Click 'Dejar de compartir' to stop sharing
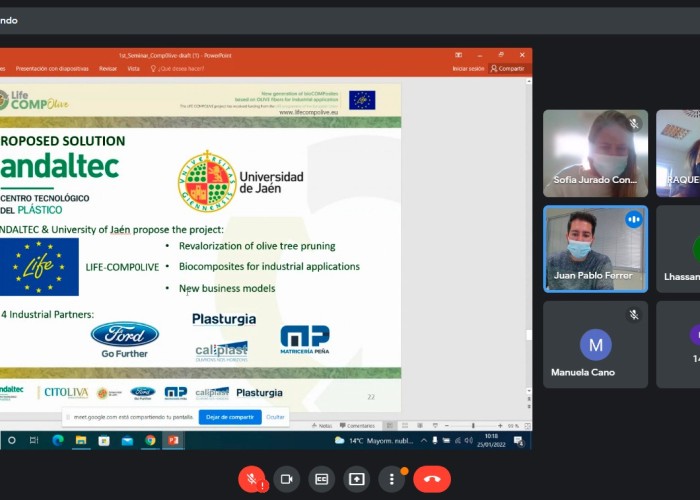700x500 pixels. [x=230, y=417]
